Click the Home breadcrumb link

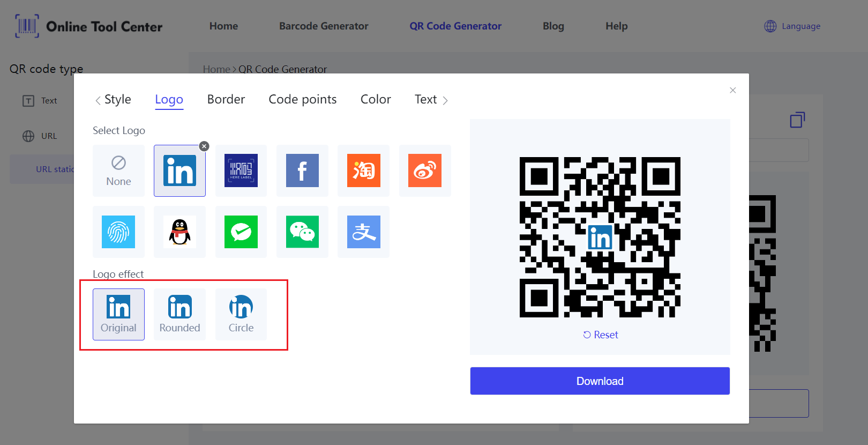click(216, 69)
